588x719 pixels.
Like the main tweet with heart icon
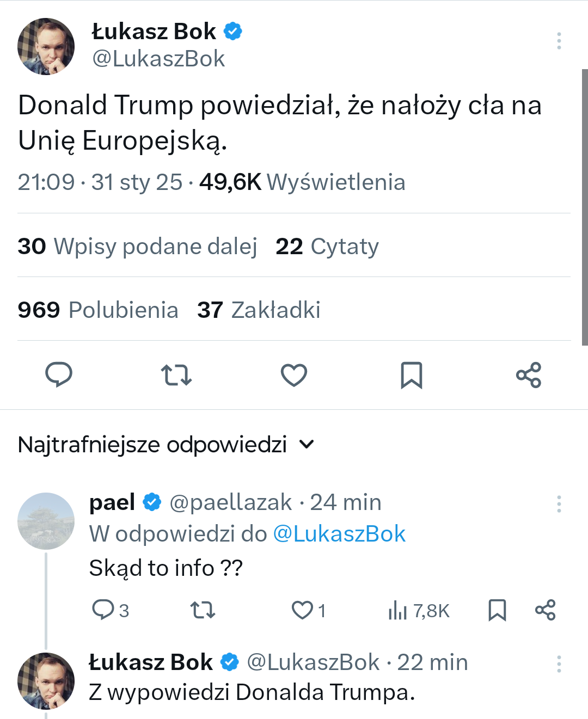(x=294, y=375)
